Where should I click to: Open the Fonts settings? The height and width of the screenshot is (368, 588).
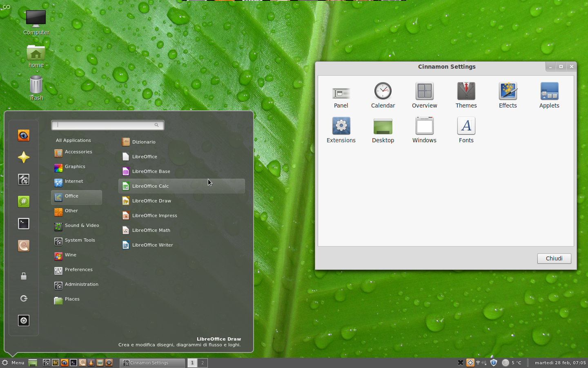(466, 126)
